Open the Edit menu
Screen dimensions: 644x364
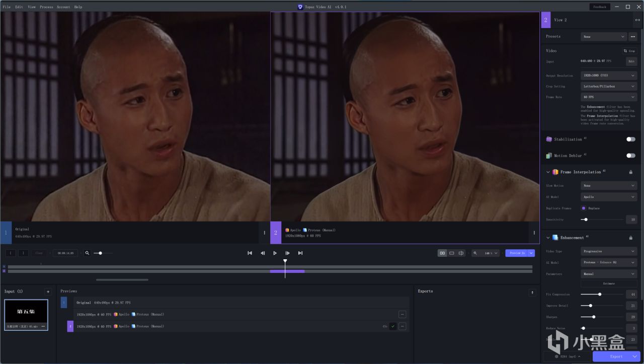pyautogui.click(x=19, y=7)
